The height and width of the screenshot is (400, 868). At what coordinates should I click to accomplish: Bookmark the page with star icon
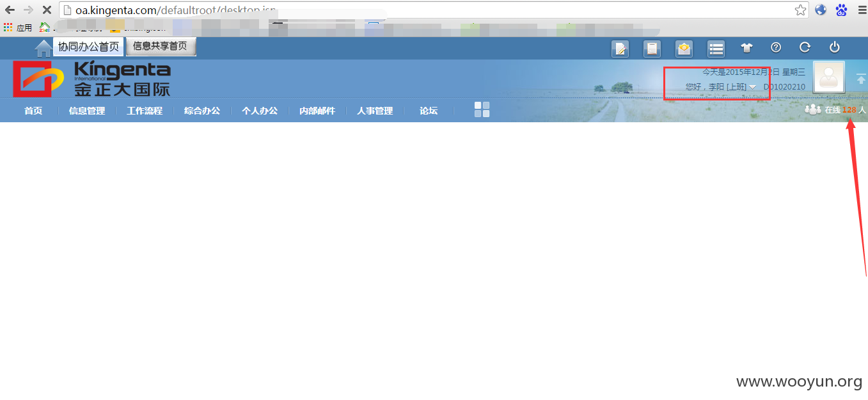(x=800, y=10)
